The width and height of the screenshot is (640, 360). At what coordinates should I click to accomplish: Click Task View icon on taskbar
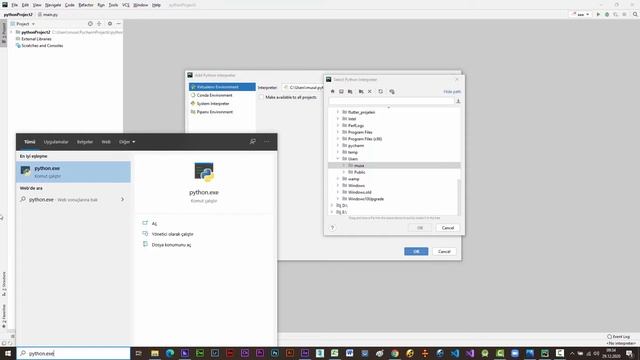[x=138, y=353]
